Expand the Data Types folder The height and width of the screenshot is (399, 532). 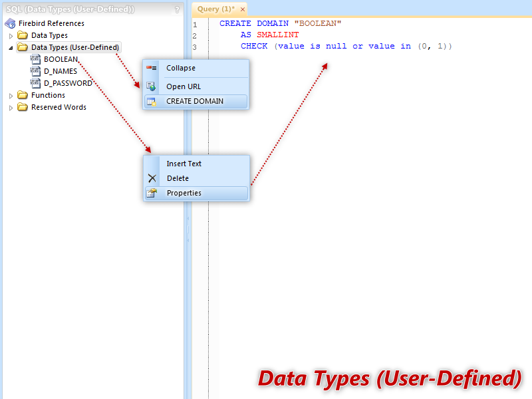pyautogui.click(x=11, y=36)
